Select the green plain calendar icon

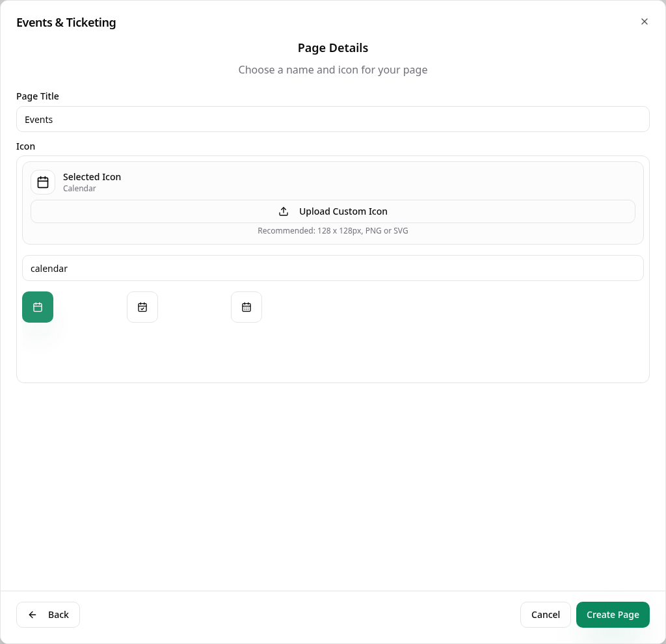(x=38, y=307)
